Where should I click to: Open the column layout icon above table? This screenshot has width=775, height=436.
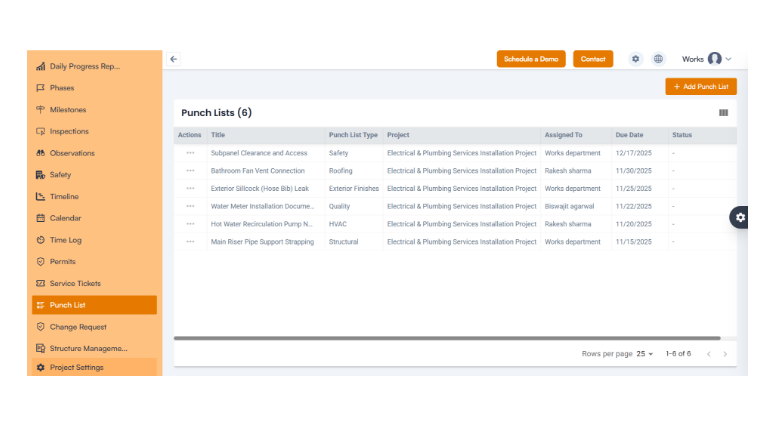click(723, 113)
